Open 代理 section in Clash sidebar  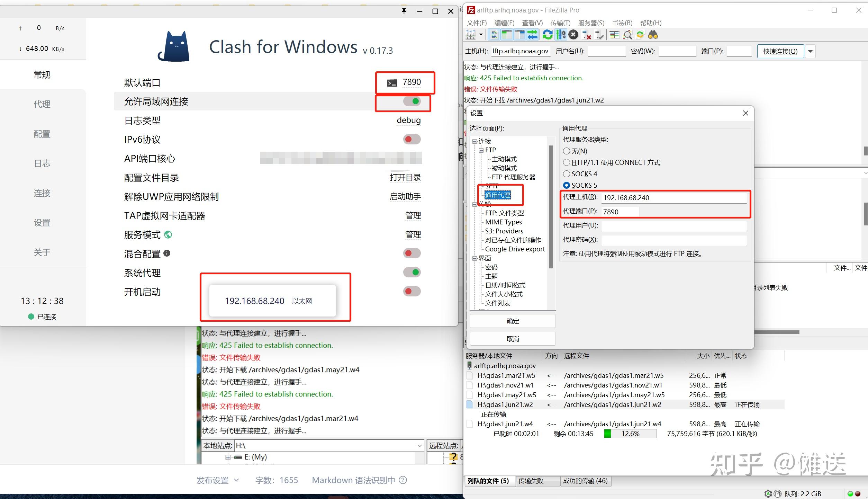coord(42,104)
